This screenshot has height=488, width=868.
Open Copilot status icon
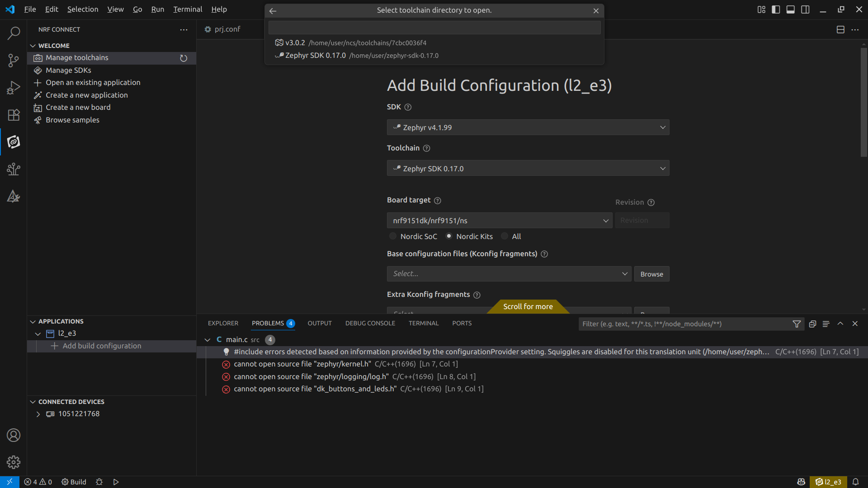(x=801, y=482)
